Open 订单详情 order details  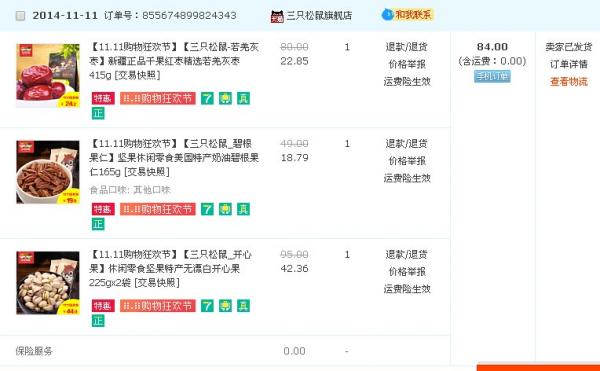pyautogui.click(x=568, y=64)
